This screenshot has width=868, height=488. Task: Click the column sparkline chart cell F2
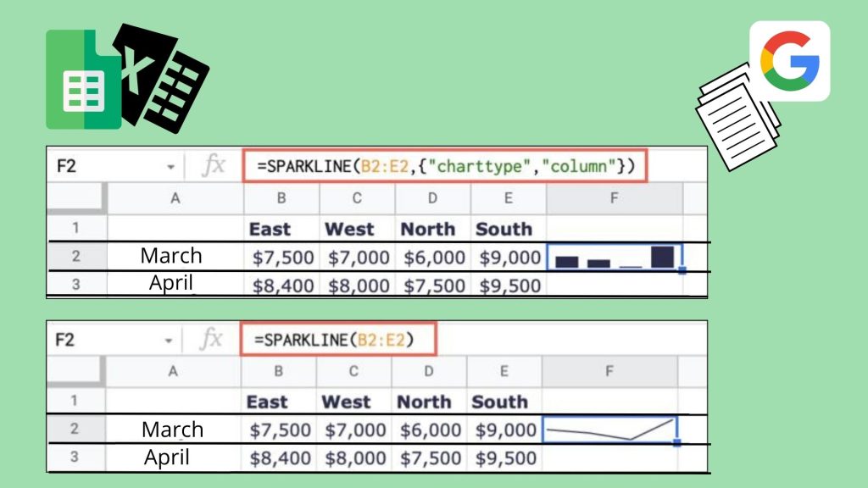[x=615, y=258]
